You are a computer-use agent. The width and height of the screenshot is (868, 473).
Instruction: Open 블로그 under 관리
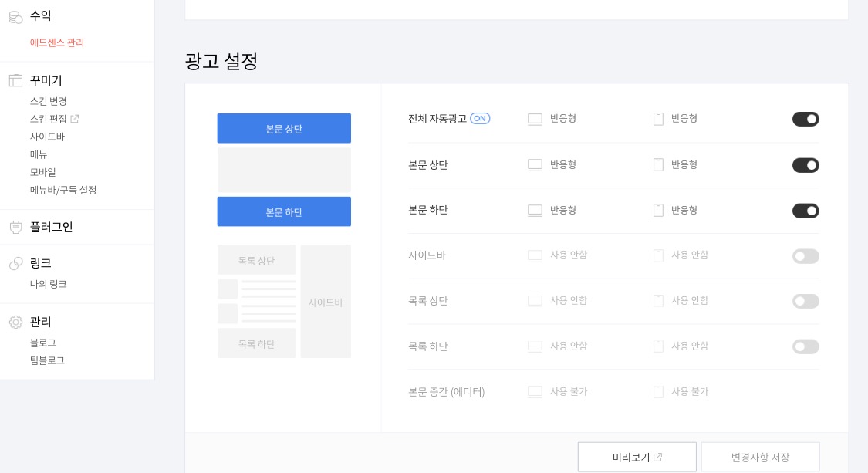click(x=42, y=343)
